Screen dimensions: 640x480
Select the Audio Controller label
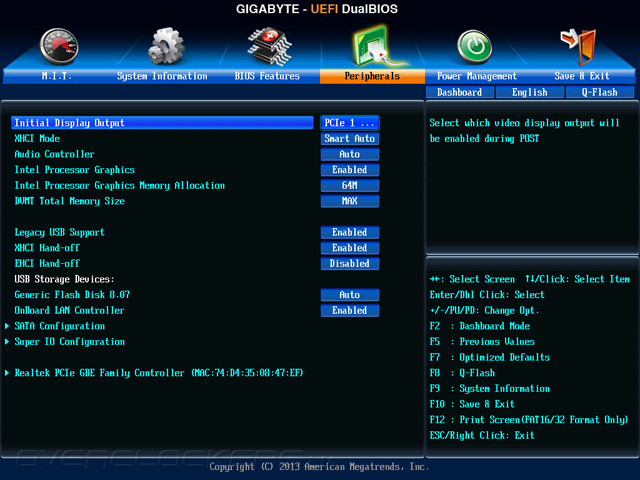coord(54,154)
